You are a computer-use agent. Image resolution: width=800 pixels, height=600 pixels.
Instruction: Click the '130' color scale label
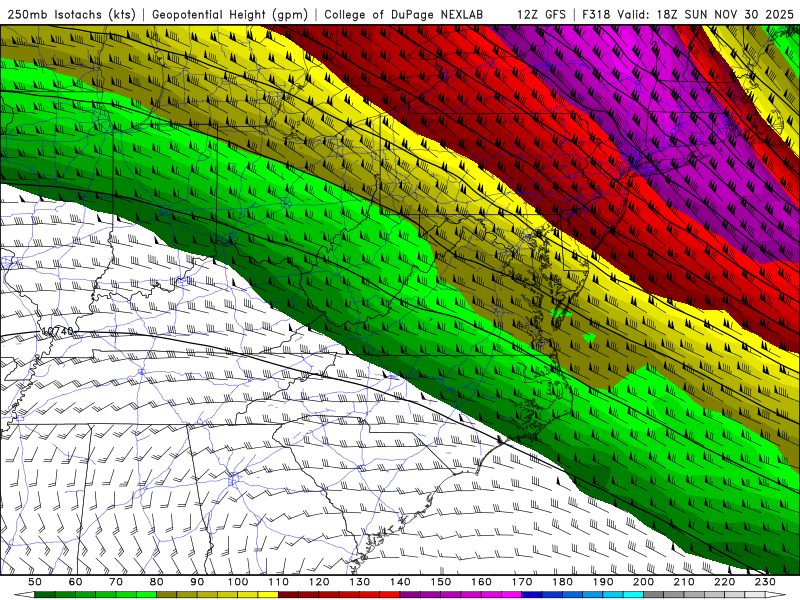click(360, 582)
